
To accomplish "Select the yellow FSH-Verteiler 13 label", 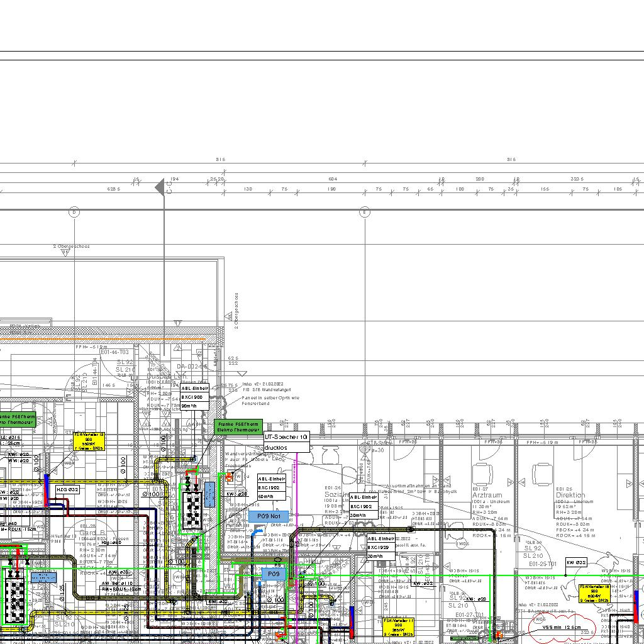I will coord(89,441).
